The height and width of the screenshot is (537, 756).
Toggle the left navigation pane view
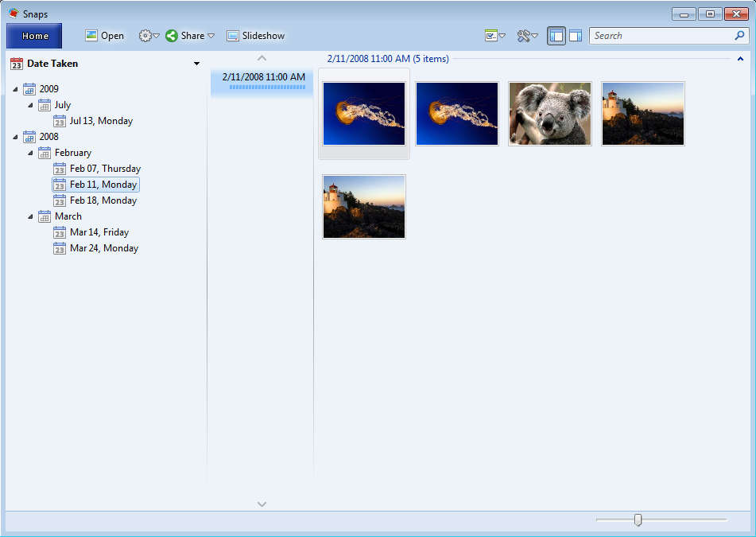tap(556, 36)
